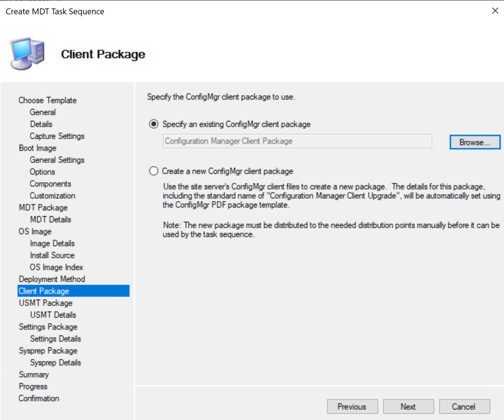Select Settings Details in sidebar
Screen dimensions: 504x420
pyautogui.click(x=55, y=339)
